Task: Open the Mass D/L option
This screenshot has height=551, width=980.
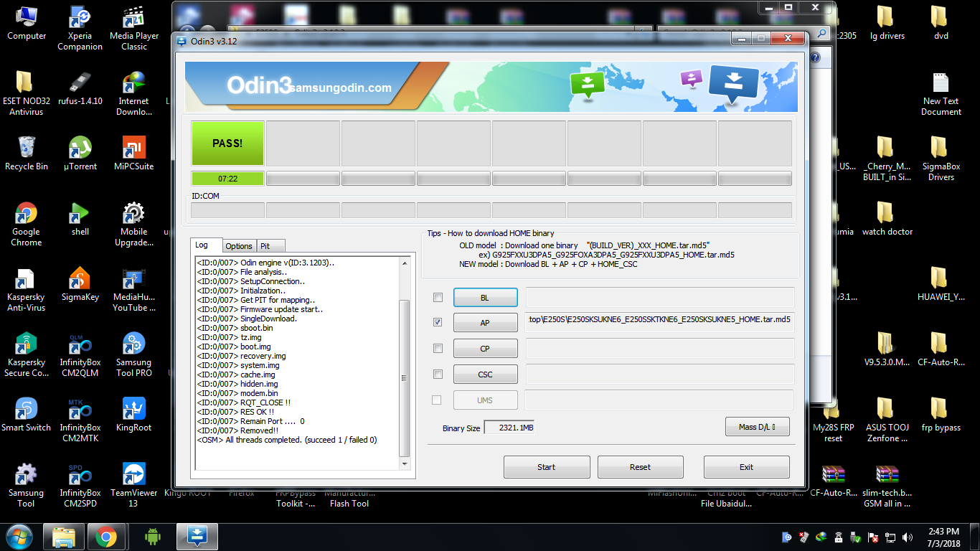Action: click(x=758, y=427)
